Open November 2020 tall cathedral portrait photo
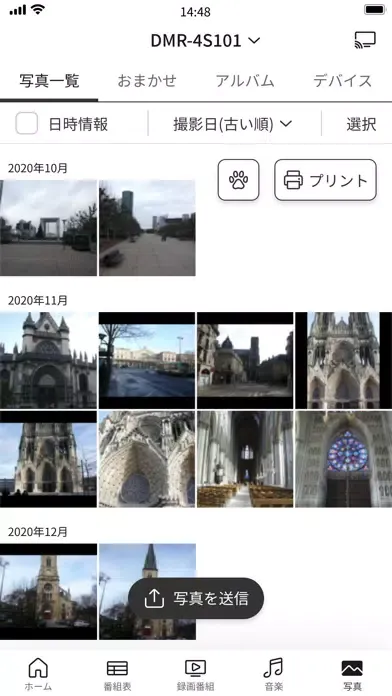Screen dimensions: 392x696 (x=344, y=360)
